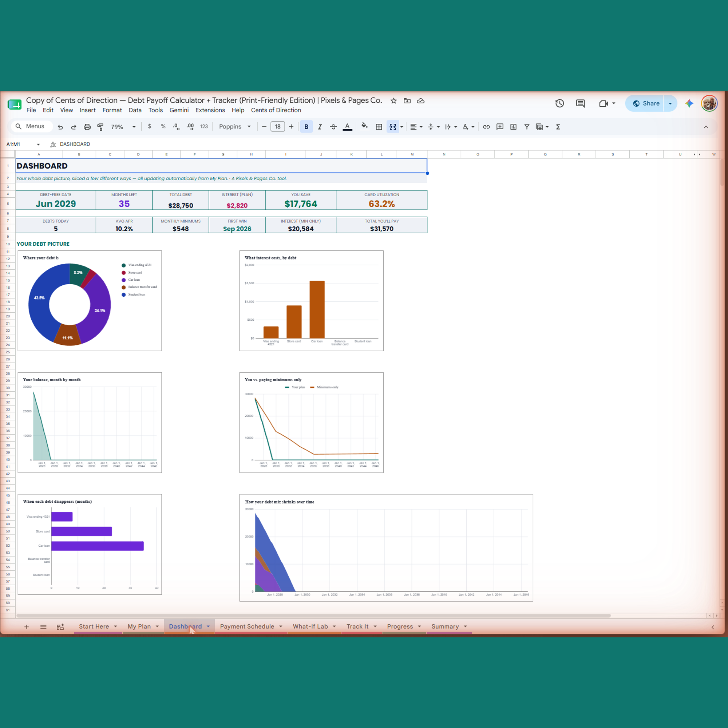Switch to the Summary sheet tab
The image size is (728, 728).
coord(445,627)
